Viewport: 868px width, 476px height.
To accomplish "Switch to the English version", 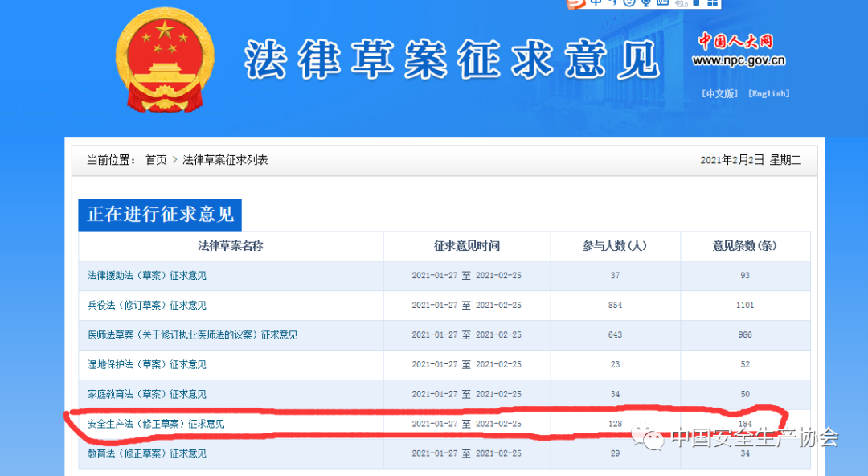I will tap(768, 93).
